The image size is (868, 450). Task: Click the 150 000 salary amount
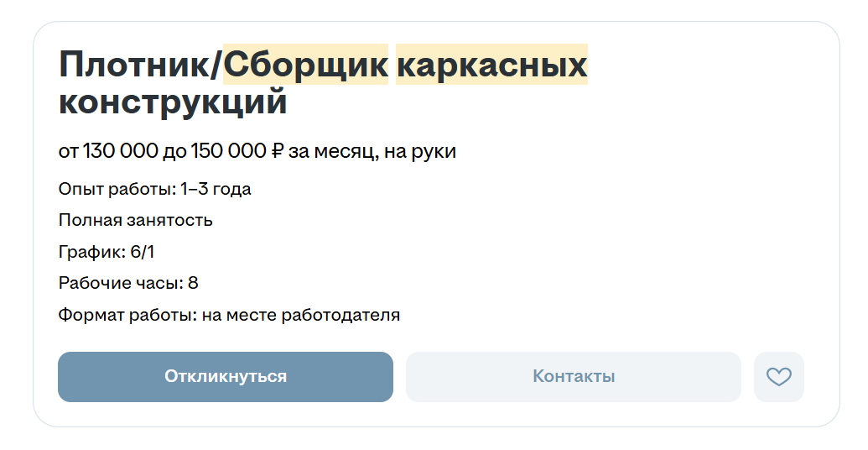[x=229, y=151]
